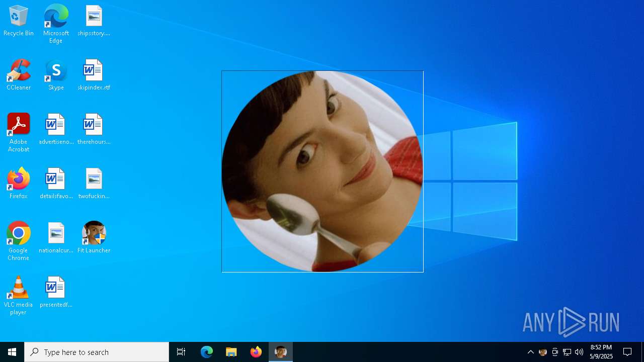
Task: Click the taskbar search box
Action: tap(97, 352)
